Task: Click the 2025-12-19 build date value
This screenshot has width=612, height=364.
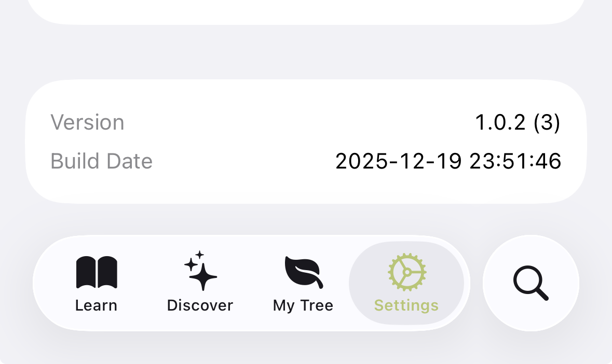Action: click(398, 161)
